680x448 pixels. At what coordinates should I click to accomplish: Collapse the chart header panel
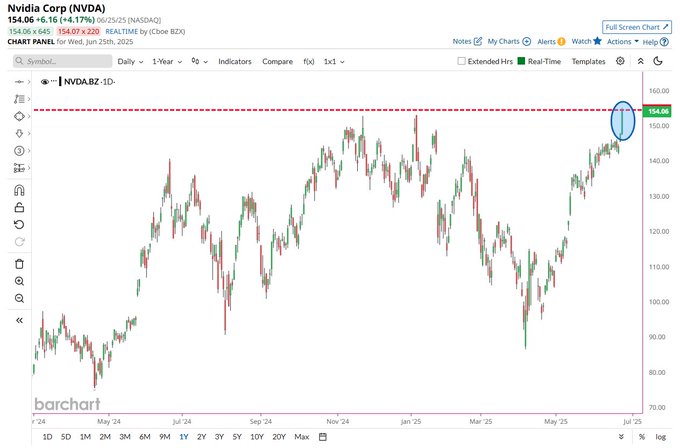pos(641,61)
